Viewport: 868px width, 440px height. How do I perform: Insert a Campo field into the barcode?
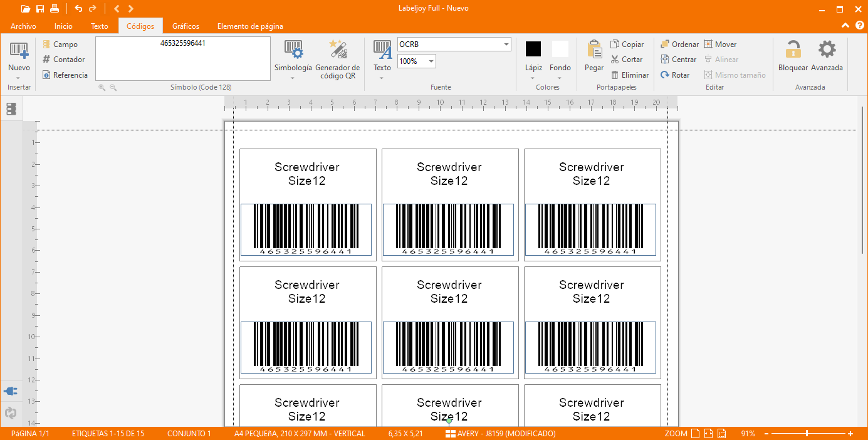60,45
